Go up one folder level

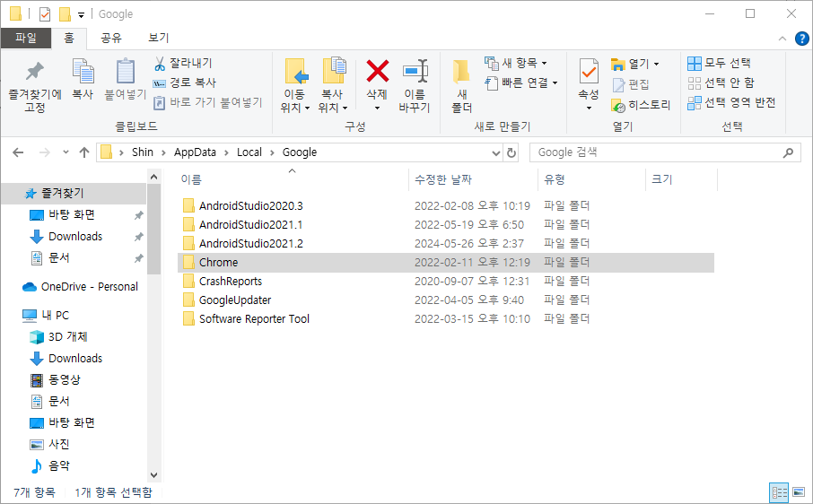pos(84,152)
